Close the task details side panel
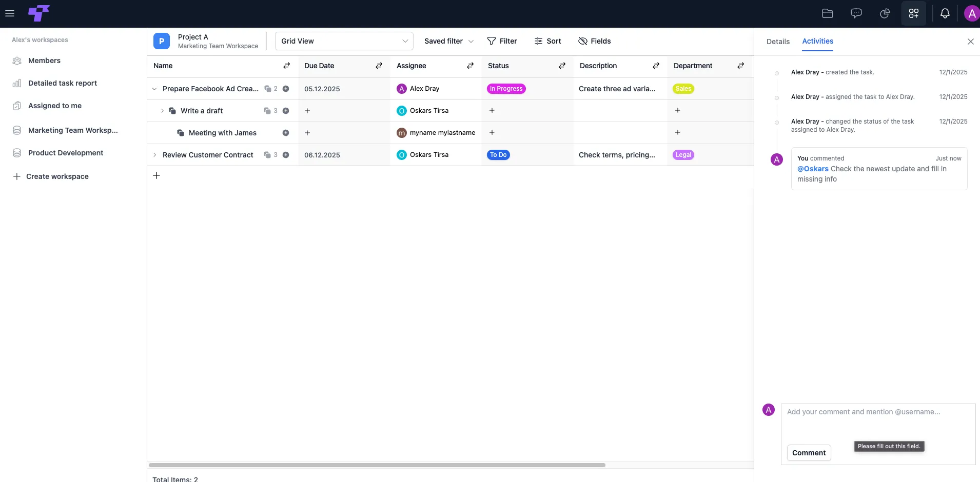 [971, 42]
